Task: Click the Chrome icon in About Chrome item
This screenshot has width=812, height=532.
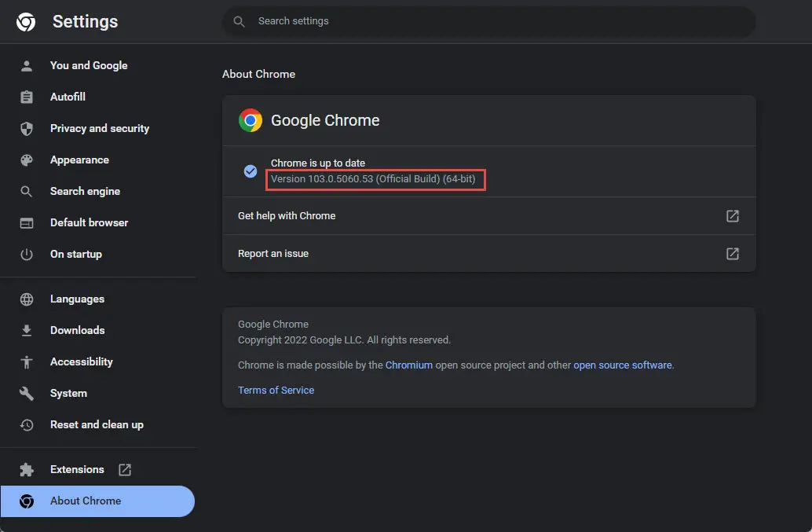Action: (x=27, y=501)
